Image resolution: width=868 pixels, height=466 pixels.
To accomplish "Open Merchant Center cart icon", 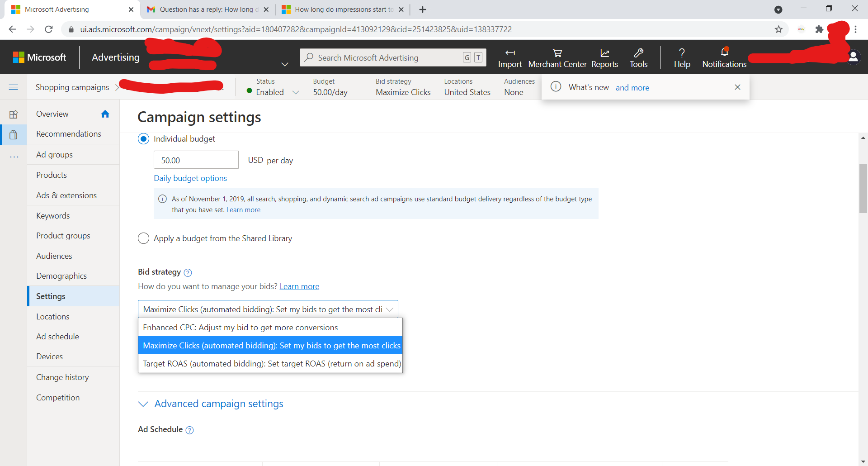I will (x=557, y=53).
